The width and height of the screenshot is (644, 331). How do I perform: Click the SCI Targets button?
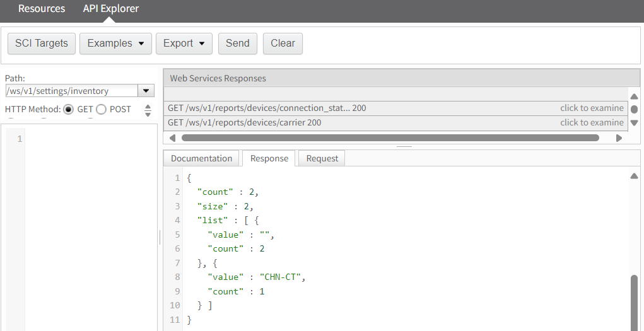point(42,44)
